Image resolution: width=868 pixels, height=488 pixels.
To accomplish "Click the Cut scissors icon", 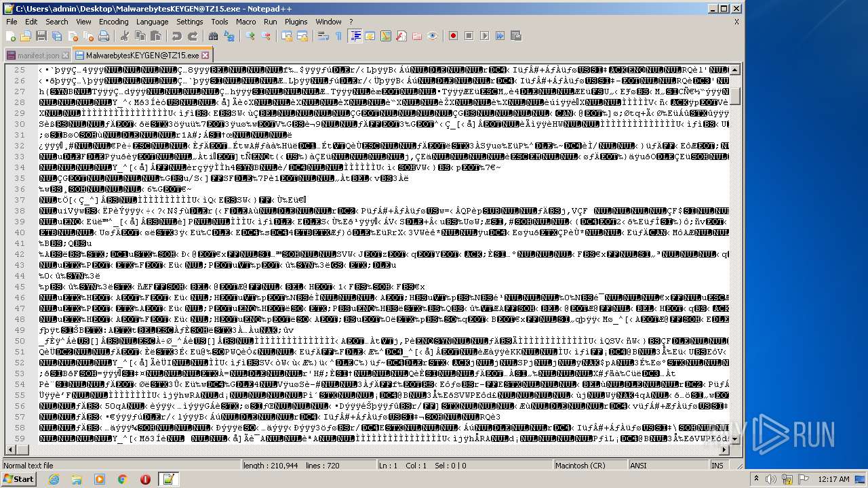I will [x=125, y=36].
